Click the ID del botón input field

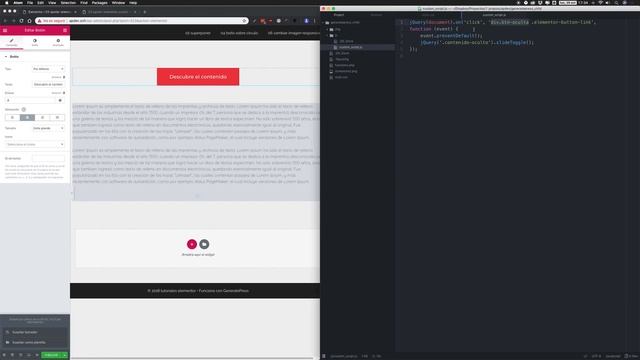tap(48, 158)
